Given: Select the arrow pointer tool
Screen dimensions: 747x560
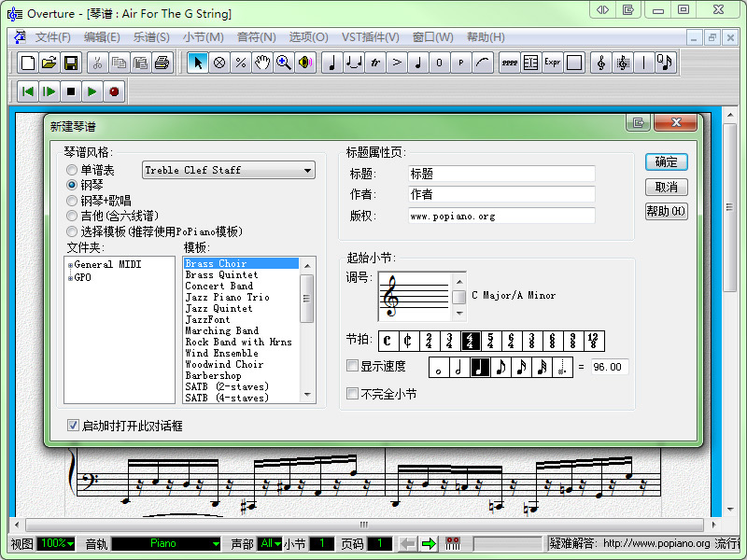Looking at the screenshot, I should coord(198,63).
